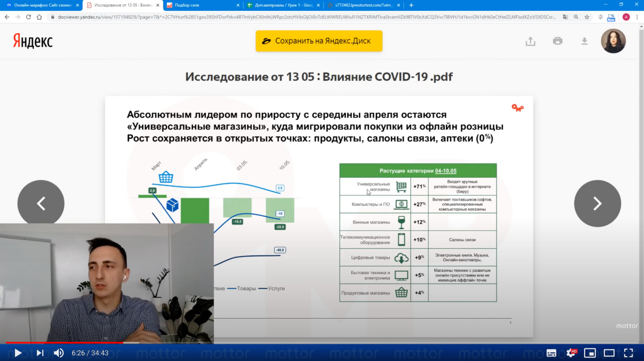
Task: Click the Продуктовые магазины label
Action: tap(366, 293)
